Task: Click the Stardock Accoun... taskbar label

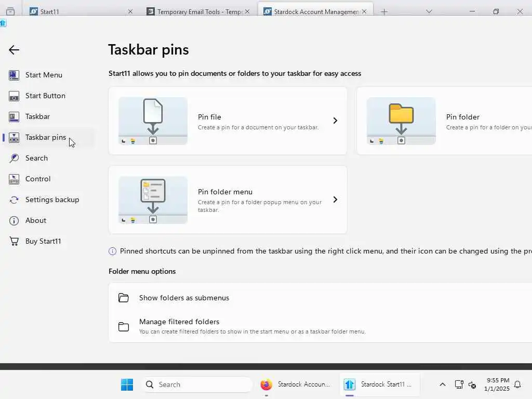Action: click(303, 384)
